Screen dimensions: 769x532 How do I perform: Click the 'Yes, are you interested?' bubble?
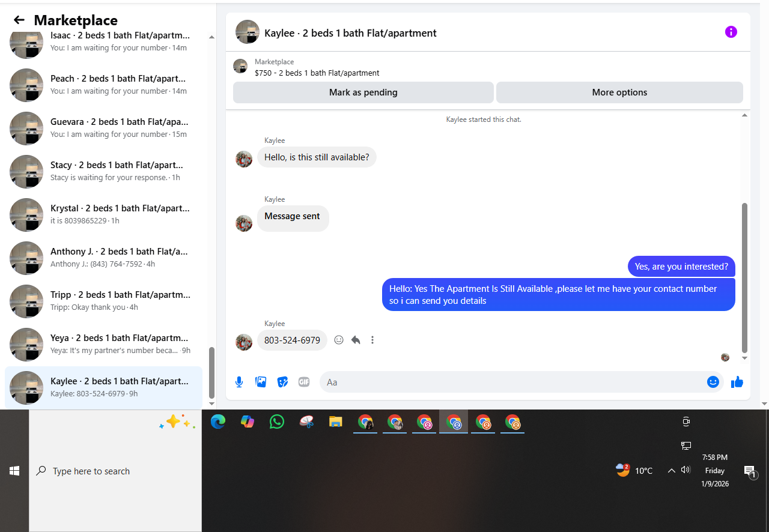tap(681, 267)
